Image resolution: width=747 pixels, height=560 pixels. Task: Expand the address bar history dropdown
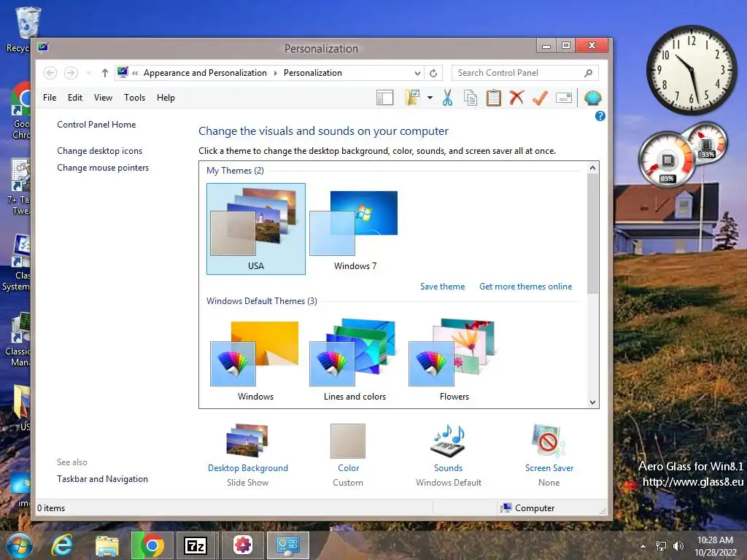click(417, 73)
